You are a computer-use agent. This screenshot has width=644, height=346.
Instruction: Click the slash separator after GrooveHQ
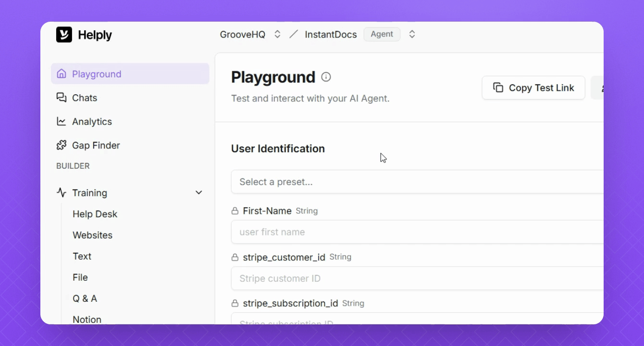point(294,34)
